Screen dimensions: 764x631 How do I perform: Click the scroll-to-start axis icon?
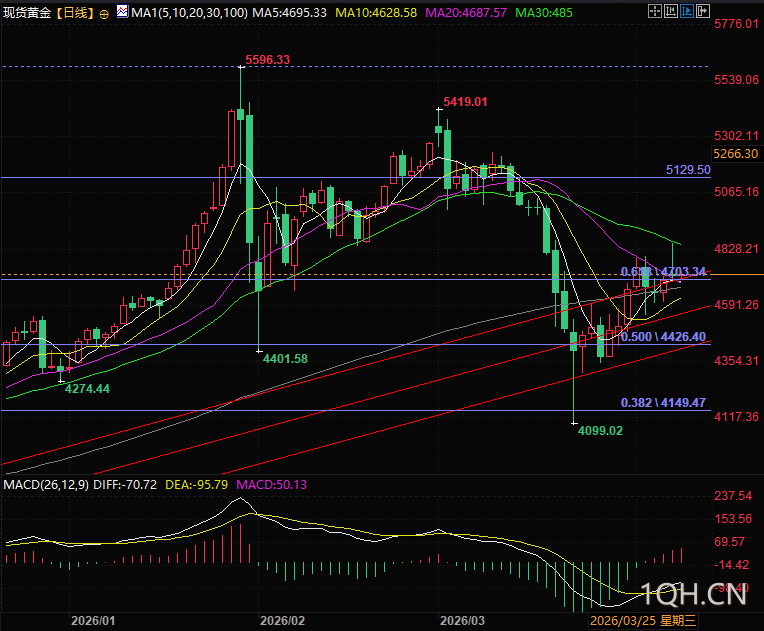click(x=671, y=11)
